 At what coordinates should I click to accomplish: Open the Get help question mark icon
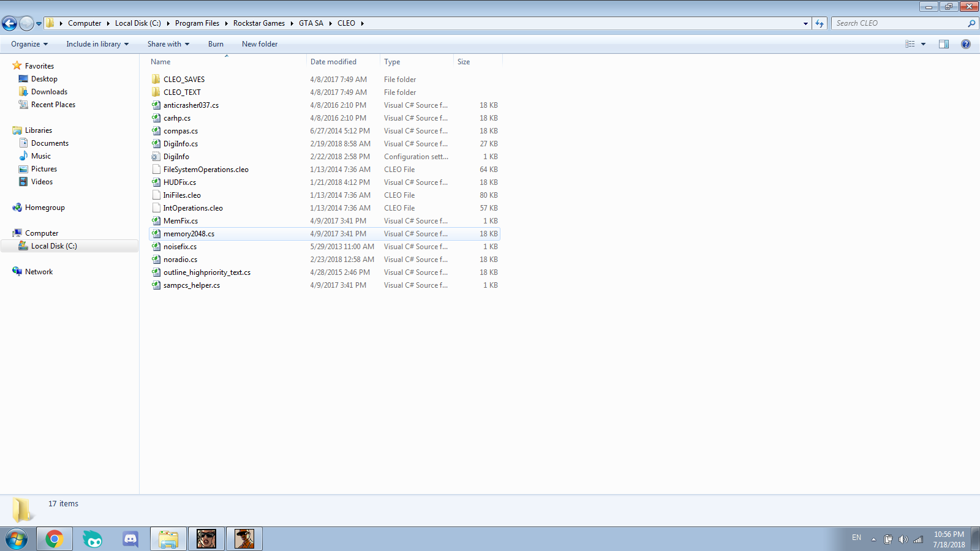[x=965, y=44]
